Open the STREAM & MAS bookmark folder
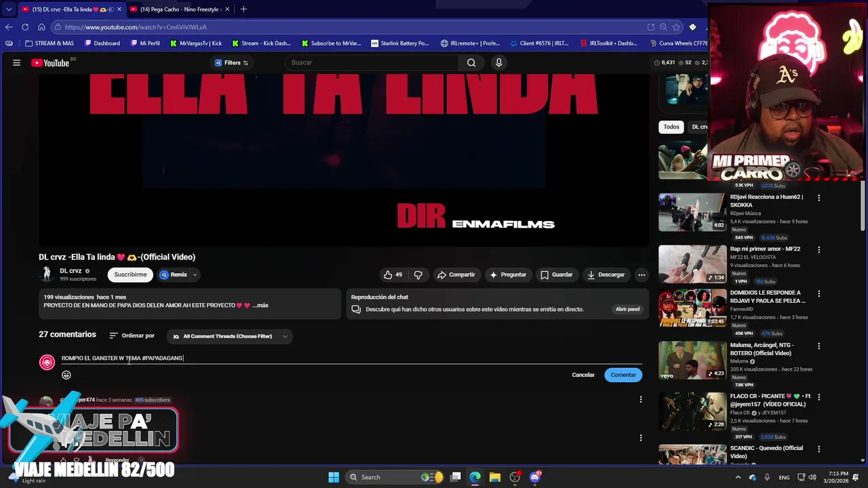This screenshot has width=868, height=488. coord(49,43)
